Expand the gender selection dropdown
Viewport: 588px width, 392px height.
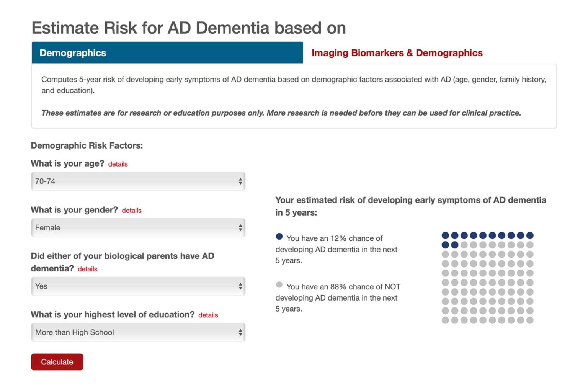138,227
